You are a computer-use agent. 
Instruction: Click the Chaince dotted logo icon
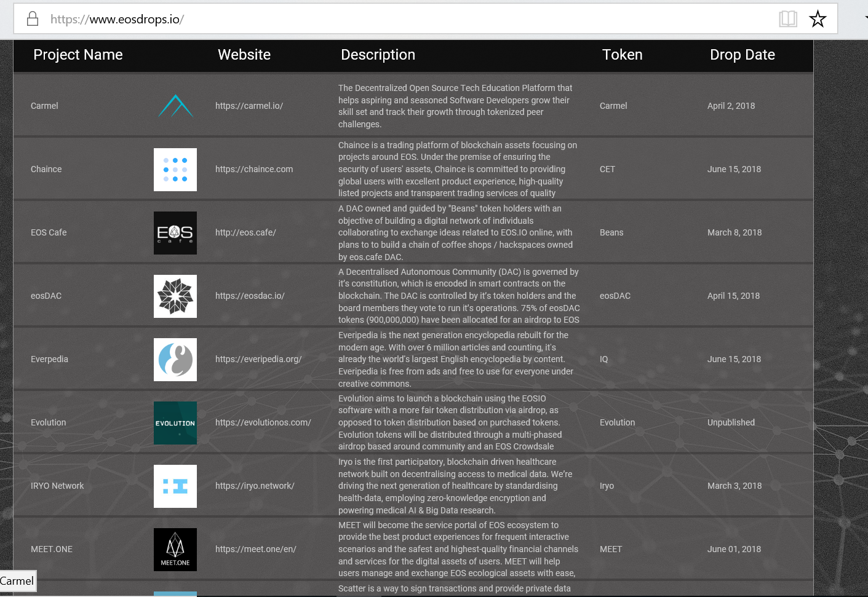175,170
